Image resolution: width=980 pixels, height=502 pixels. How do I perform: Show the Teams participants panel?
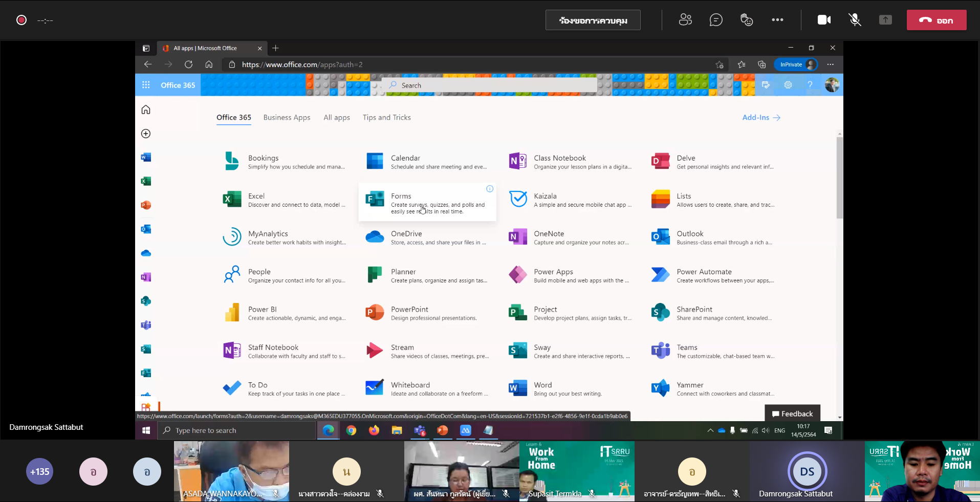pyautogui.click(x=685, y=20)
